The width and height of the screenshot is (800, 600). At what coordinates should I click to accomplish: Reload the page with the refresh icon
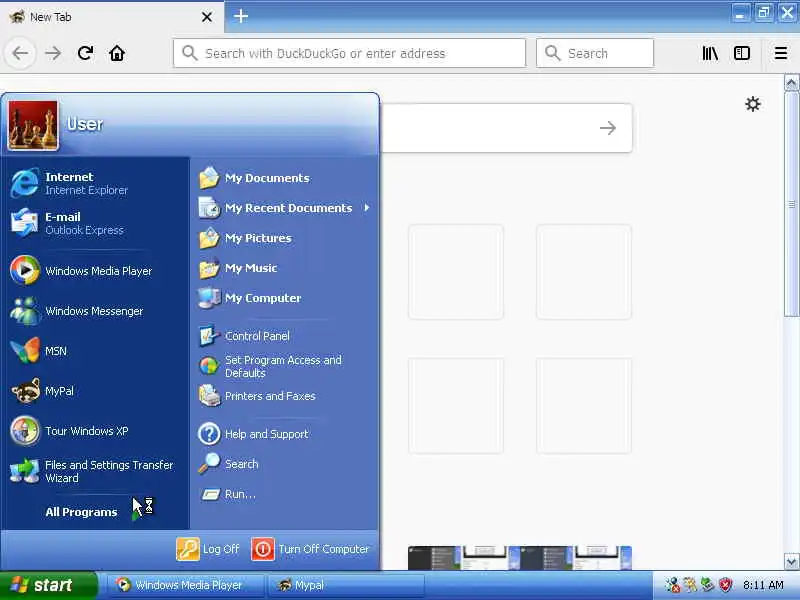pyautogui.click(x=85, y=53)
